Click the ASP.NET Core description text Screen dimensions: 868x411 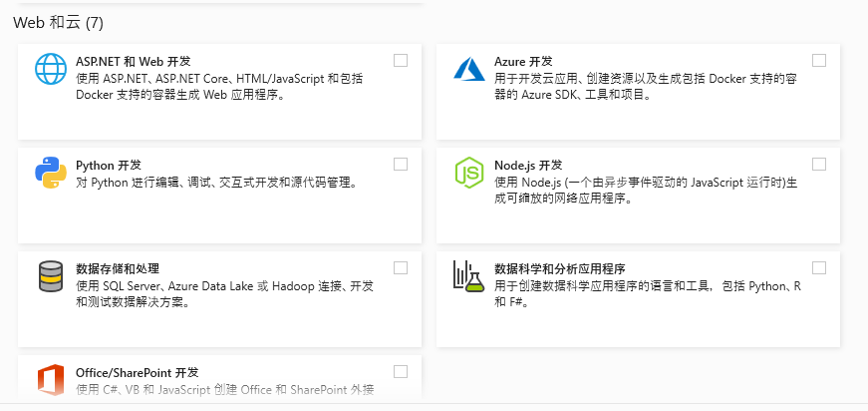219,87
